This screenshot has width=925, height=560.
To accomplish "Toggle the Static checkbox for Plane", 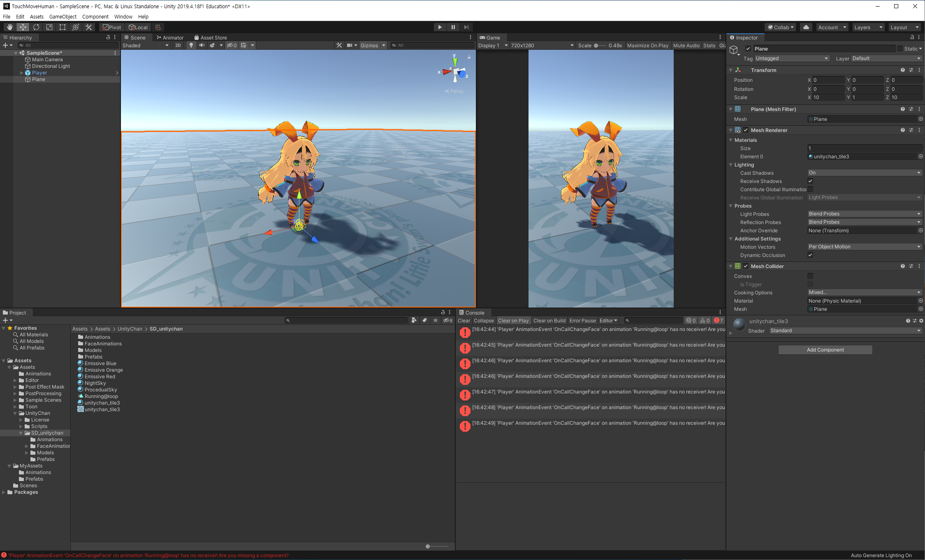I will [x=899, y=49].
